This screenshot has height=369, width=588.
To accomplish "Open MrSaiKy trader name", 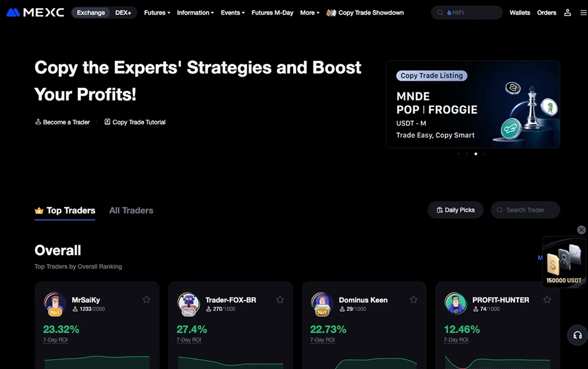I will [86, 300].
